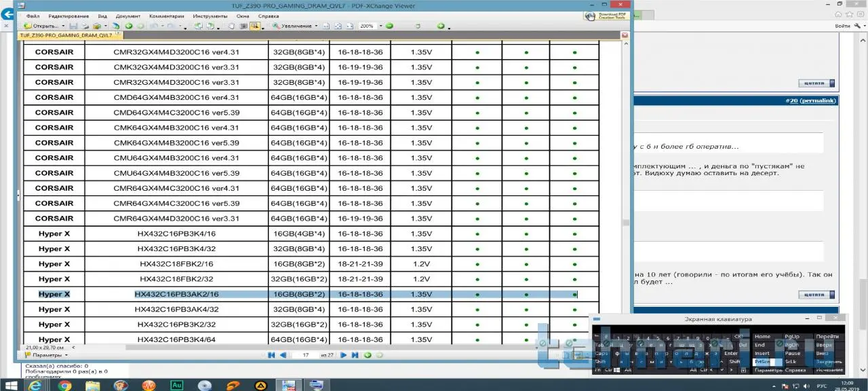Image resolution: width=868 pixels, height=391 pixels.
Task: Click the Save diskette icon in toolbar
Action: [73, 26]
